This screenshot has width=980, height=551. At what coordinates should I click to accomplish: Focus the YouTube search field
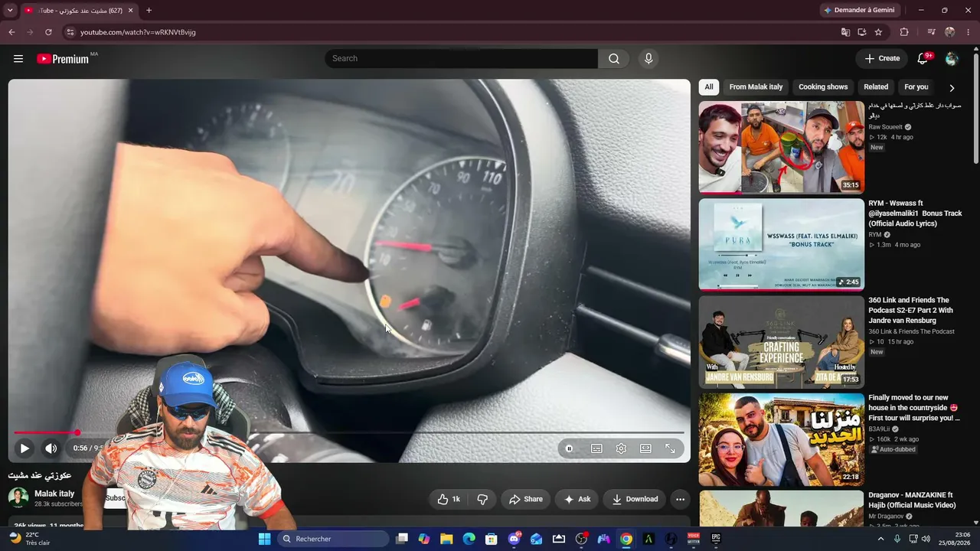tap(461, 59)
